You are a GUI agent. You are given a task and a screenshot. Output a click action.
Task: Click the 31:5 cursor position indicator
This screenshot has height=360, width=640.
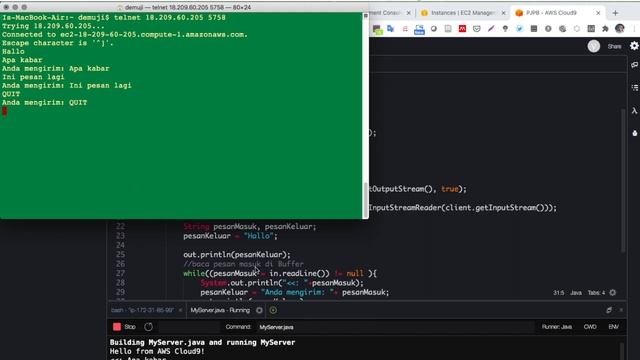coord(558,293)
